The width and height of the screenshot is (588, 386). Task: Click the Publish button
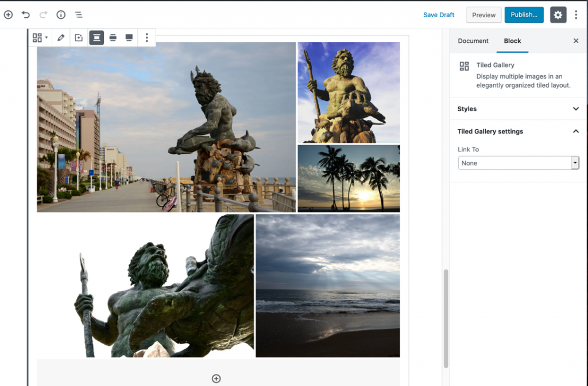524,15
